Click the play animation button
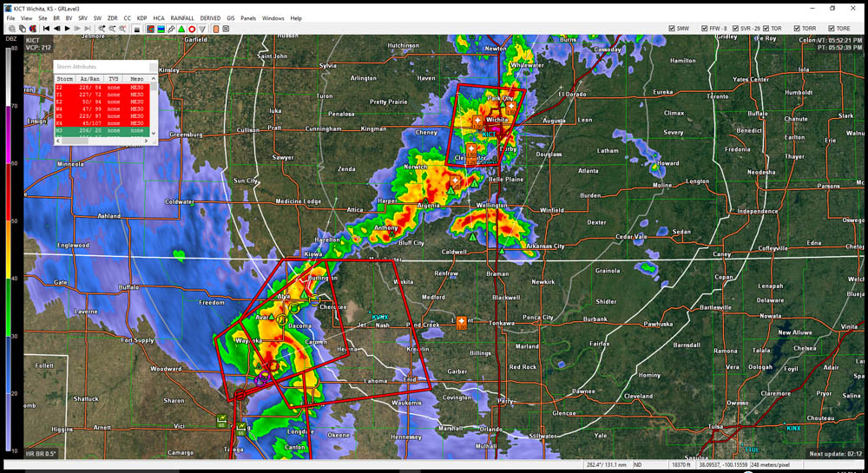This screenshot has height=473, width=868. pyautogui.click(x=68, y=29)
